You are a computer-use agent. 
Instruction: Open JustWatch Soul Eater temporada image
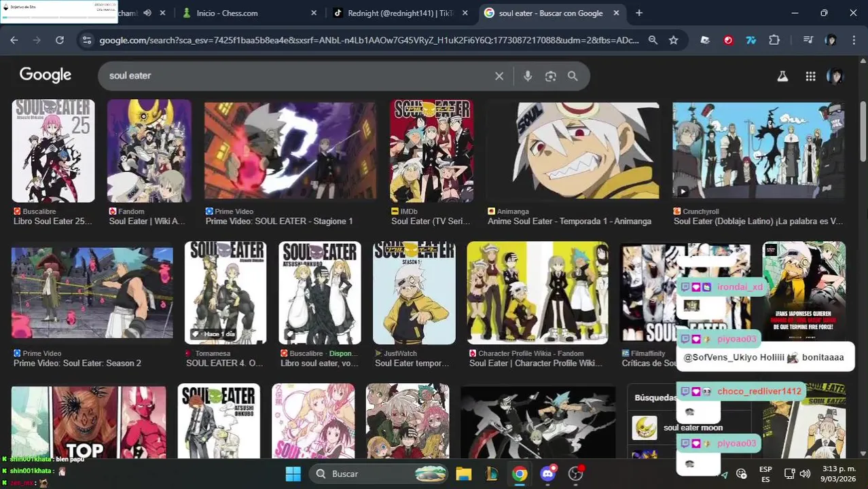pyautogui.click(x=414, y=293)
